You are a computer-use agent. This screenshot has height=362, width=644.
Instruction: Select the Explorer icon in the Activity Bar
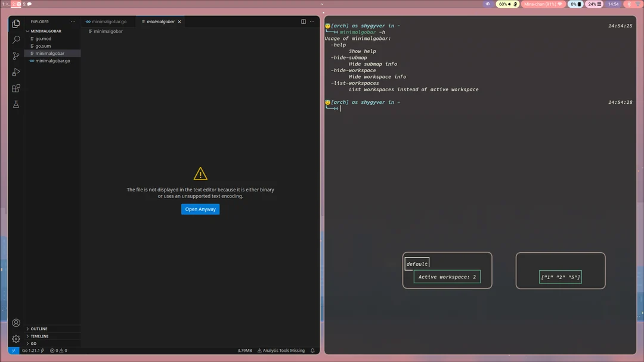point(16,24)
